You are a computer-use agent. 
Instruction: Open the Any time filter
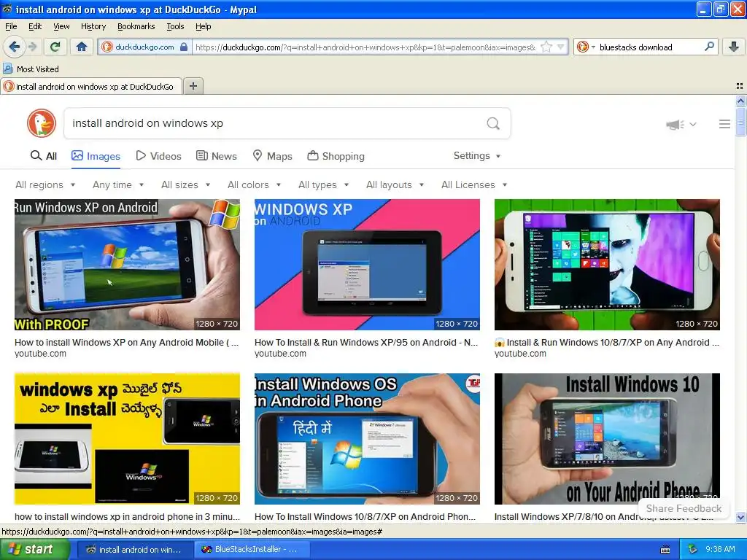click(118, 184)
